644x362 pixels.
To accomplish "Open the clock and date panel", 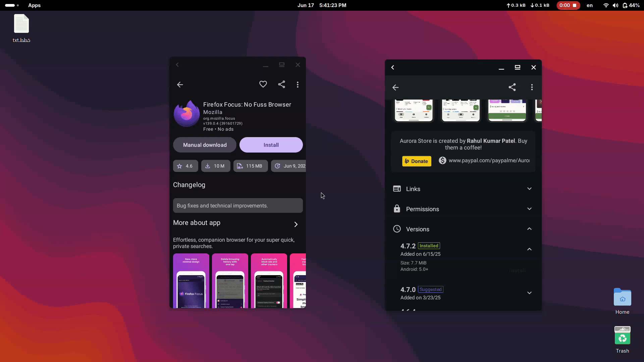I will click(322, 5).
